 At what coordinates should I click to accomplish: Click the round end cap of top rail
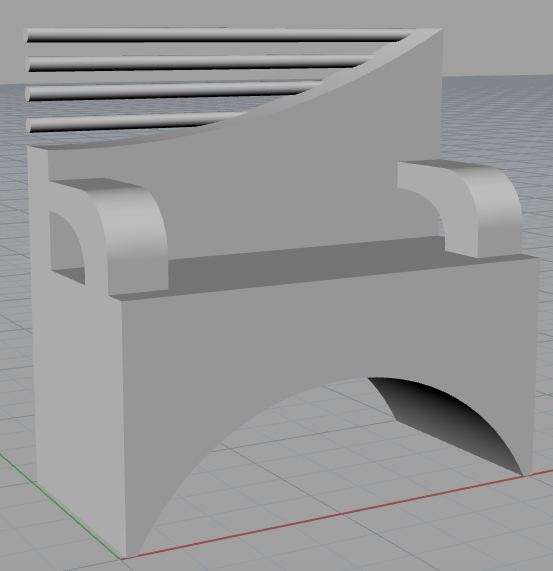(x=26, y=36)
